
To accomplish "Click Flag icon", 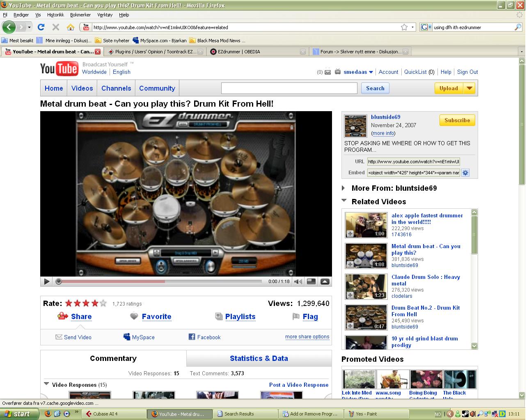I will coord(295,316).
